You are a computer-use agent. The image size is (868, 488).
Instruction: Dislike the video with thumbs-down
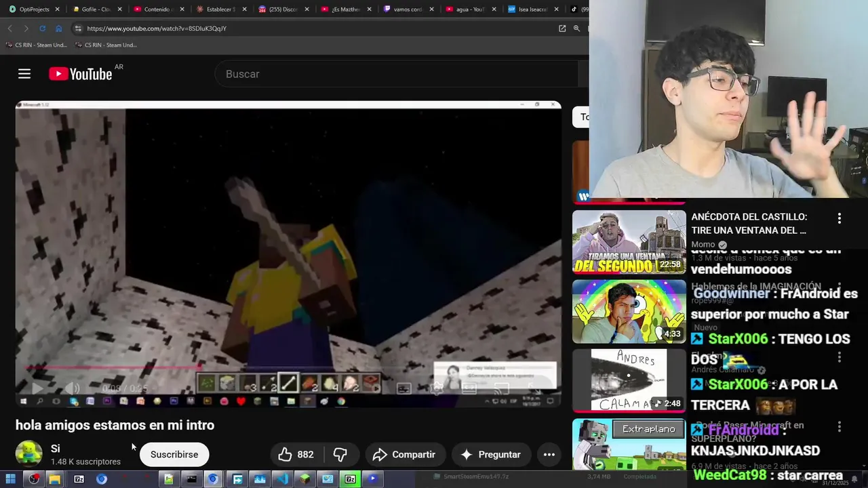point(340,454)
